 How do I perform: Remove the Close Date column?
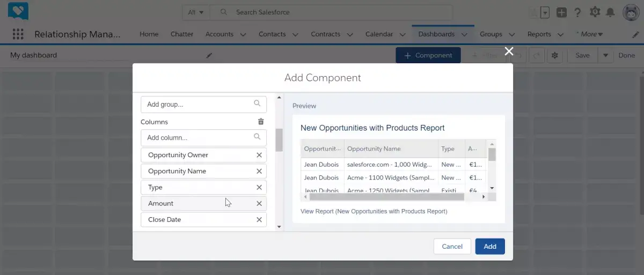[259, 219]
